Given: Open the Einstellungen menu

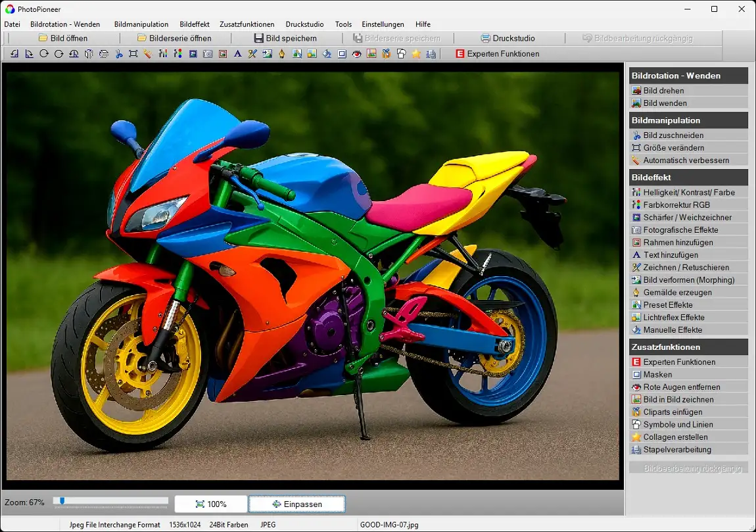Looking at the screenshot, I should 383,24.
